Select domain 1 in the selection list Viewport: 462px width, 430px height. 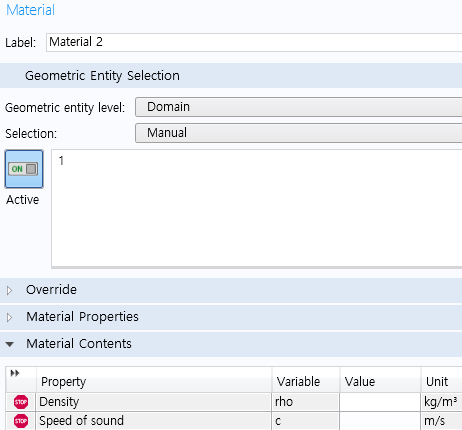pyautogui.click(x=61, y=161)
